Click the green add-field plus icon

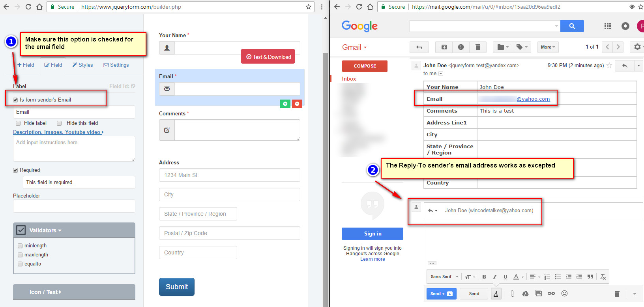(x=285, y=104)
